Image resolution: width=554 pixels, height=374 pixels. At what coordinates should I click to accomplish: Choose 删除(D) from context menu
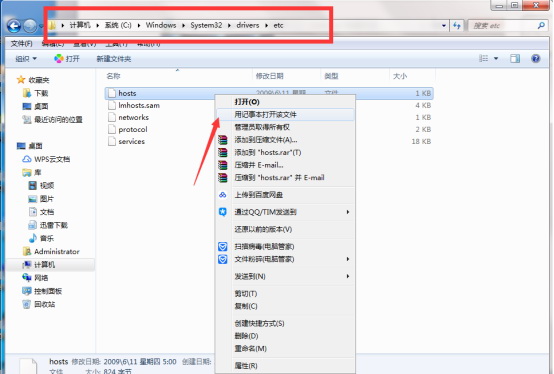tap(285, 336)
